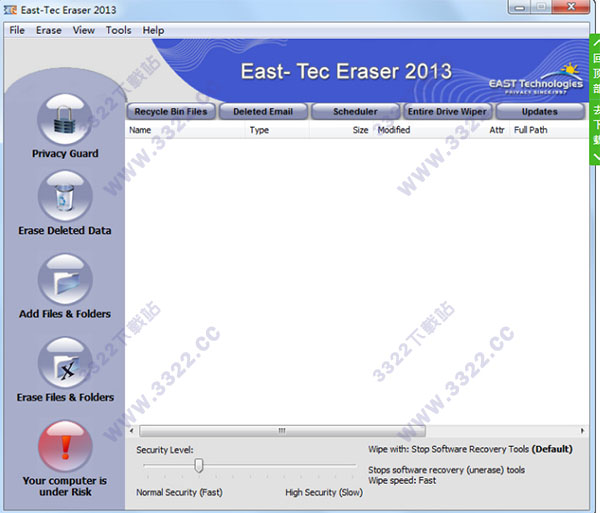Click the Erase Deleted Data recycle bin icon
The width and height of the screenshot is (600, 513).
pyautogui.click(x=65, y=196)
